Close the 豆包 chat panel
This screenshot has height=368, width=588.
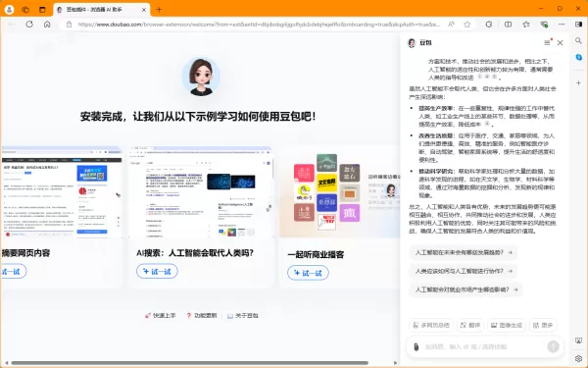coord(560,43)
